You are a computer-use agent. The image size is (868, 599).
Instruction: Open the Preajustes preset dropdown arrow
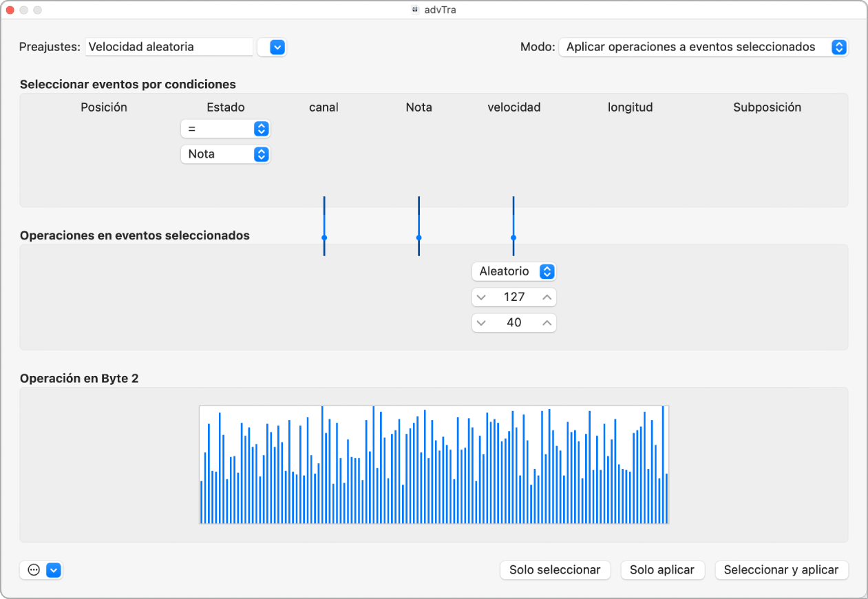pyautogui.click(x=277, y=47)
